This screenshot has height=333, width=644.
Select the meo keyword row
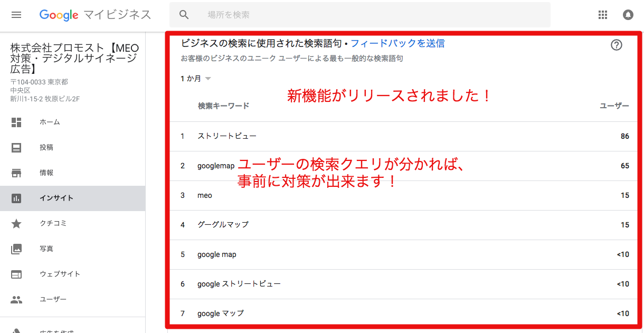pos(405,195)
